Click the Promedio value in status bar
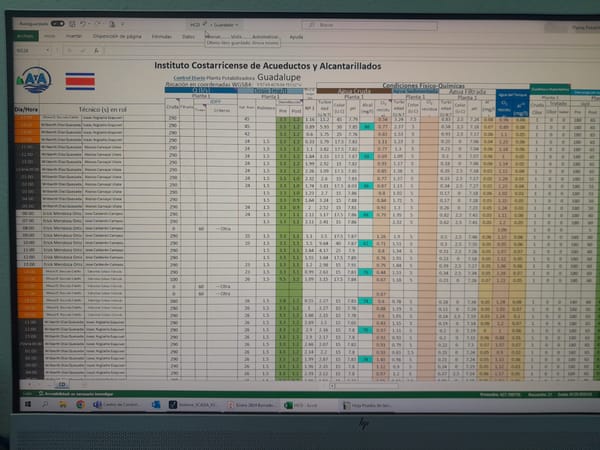 pyautogui.click(x=500, y=395)
